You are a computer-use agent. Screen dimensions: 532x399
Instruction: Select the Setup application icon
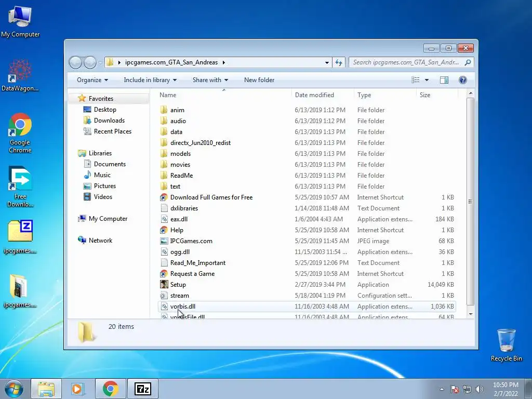coord(164,284)
